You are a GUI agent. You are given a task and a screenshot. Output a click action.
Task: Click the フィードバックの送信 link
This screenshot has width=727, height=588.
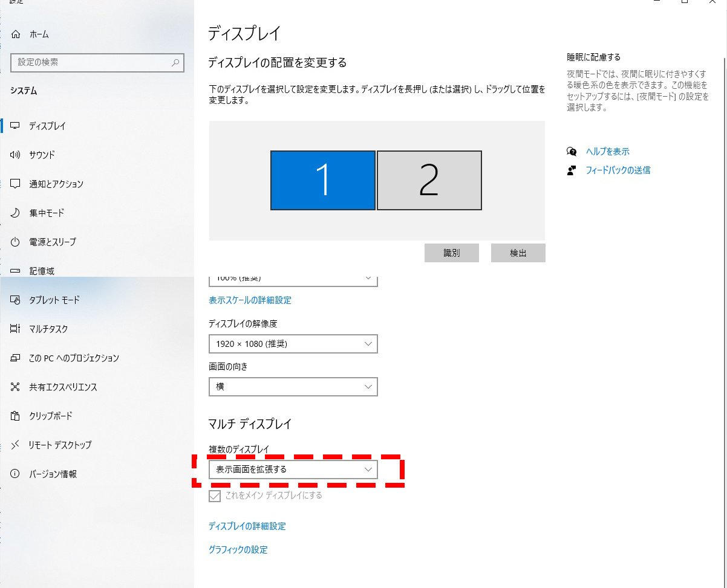click(619, 170)
